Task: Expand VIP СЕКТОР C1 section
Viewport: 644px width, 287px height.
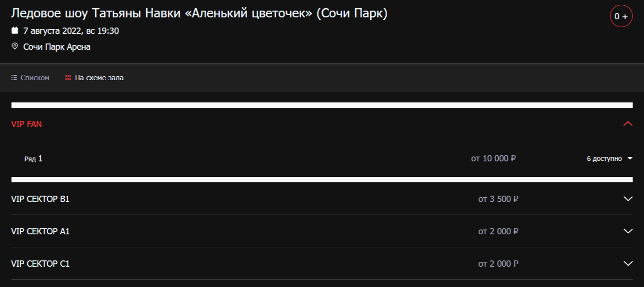Action: (x=628, y=263)
